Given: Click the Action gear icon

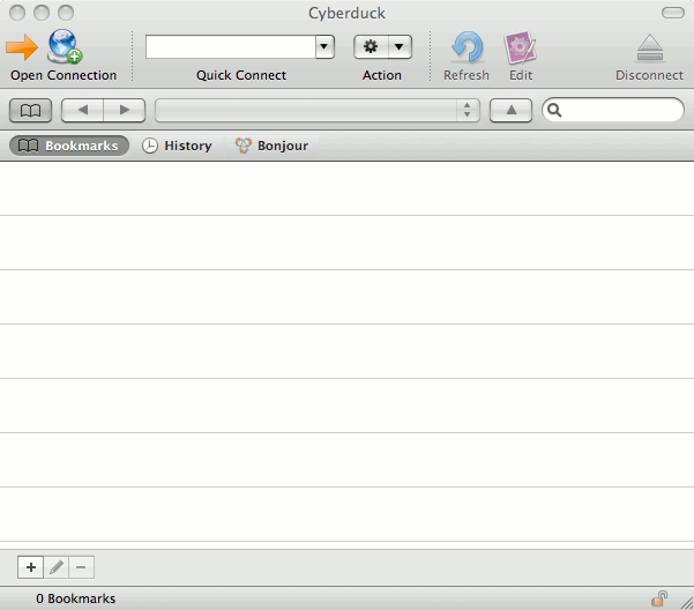Looking at the screenshot, I should tap(371, 47).
